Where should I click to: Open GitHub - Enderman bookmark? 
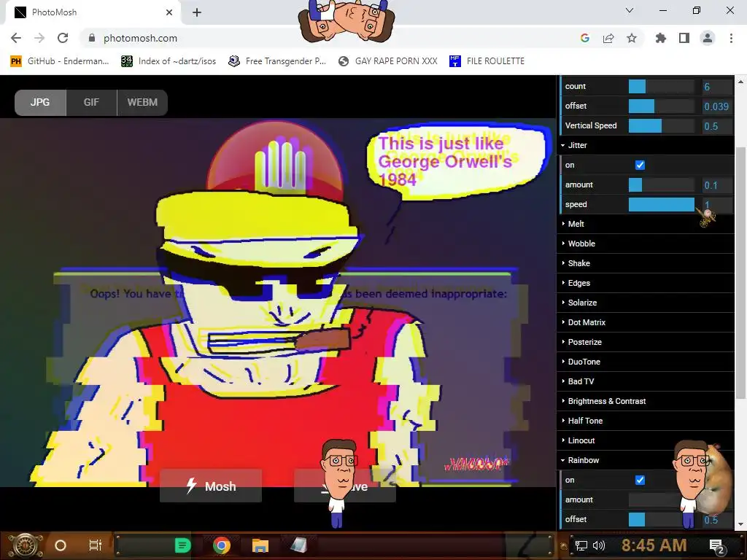point(60,61)
